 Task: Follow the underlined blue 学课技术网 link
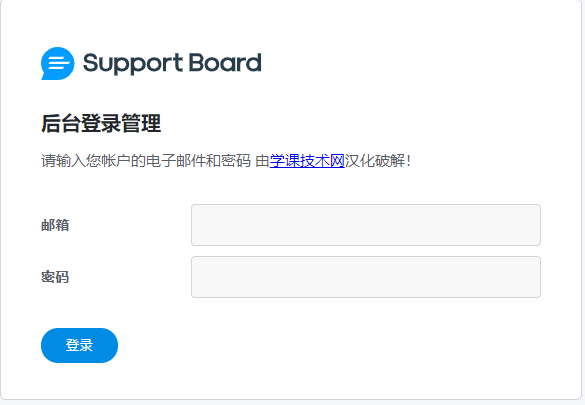tap(307, 161)
